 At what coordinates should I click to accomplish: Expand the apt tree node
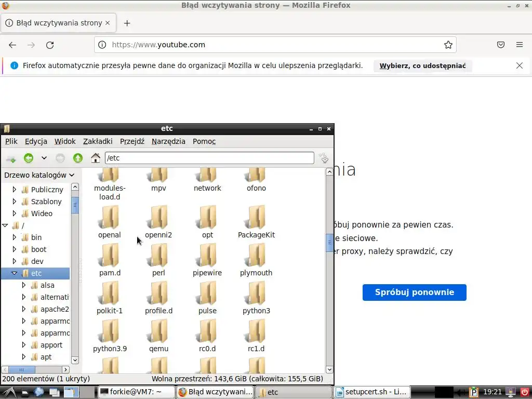[x=24, y=356]
